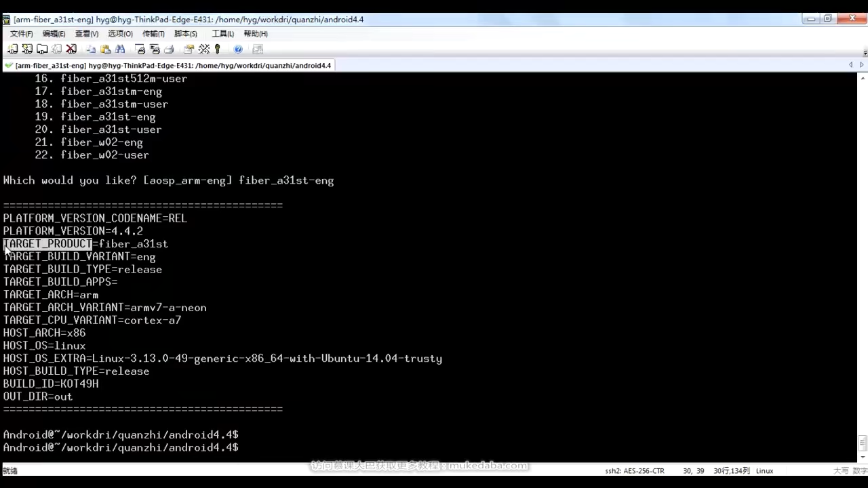Click the grayed Print icon
The height and width of the screenshot is (488, 868).
click(169, 49)
